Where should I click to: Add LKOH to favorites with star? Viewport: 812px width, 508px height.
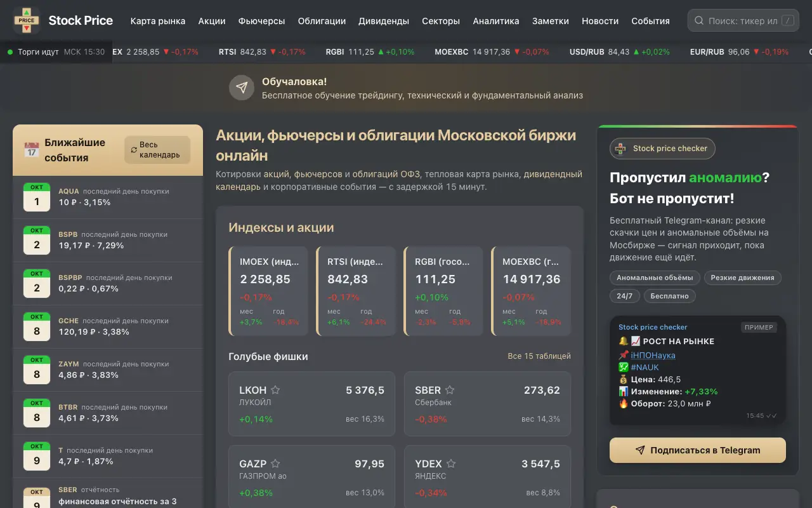pyautogui.click(x=275, y=390)
